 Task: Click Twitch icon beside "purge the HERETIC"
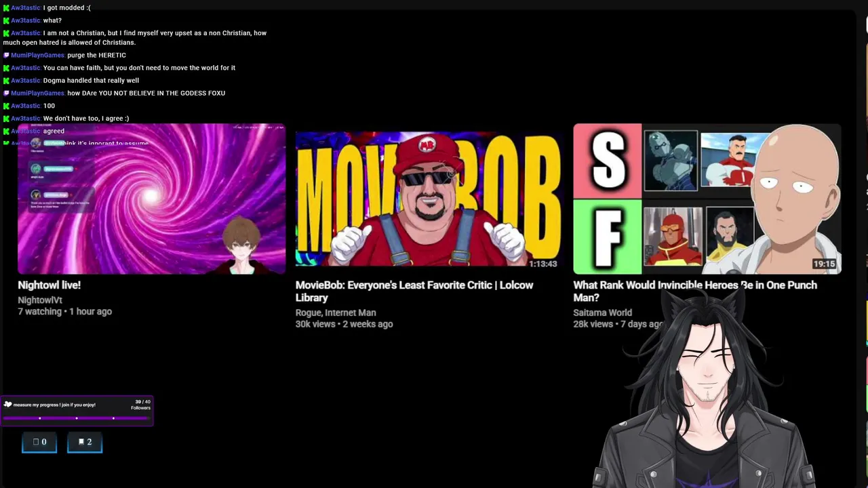[6, 55]
